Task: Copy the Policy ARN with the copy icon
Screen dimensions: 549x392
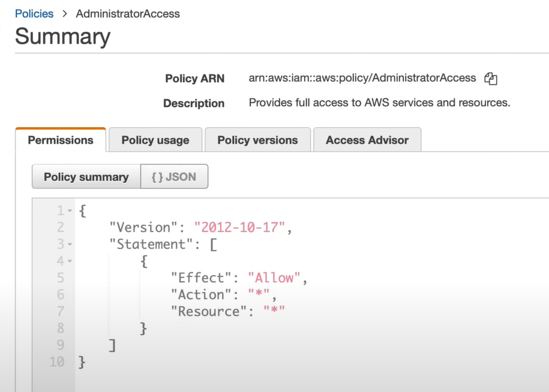Action: [x=491, y=79]
